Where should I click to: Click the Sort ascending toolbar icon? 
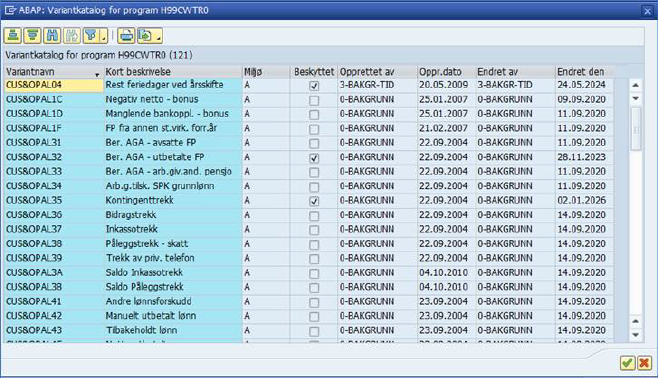tap(13, 36)
